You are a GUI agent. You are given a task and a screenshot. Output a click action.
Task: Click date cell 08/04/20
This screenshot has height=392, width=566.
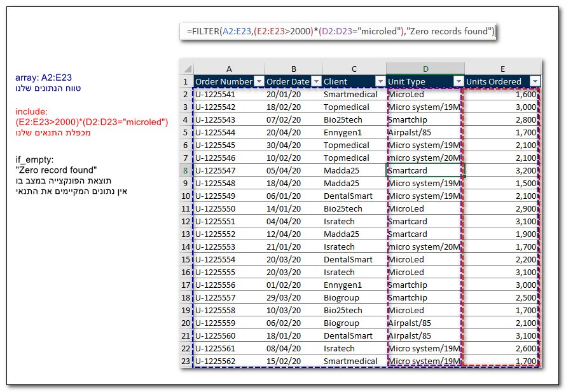pyautogui.click(x=293, y=348)
